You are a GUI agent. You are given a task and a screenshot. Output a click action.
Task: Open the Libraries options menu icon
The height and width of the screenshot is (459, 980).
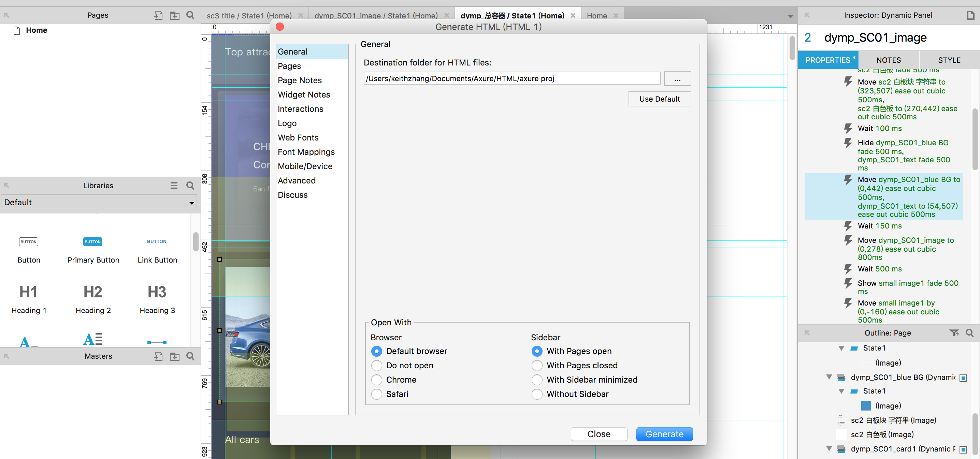(x=174, y=186)
